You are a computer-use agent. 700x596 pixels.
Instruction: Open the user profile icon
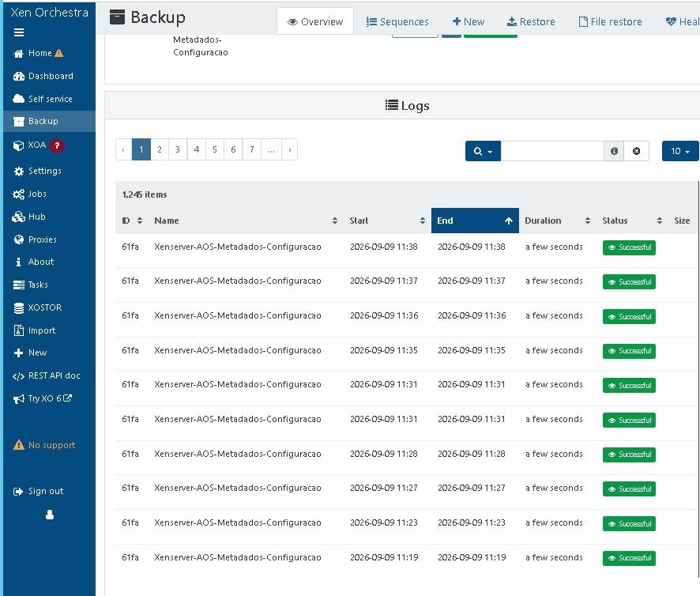point(50,515)
